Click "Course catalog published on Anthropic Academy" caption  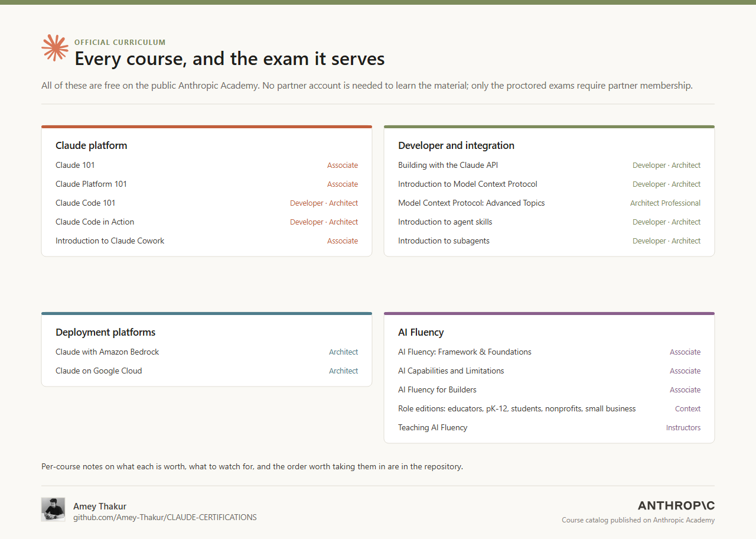click(638, 520)
